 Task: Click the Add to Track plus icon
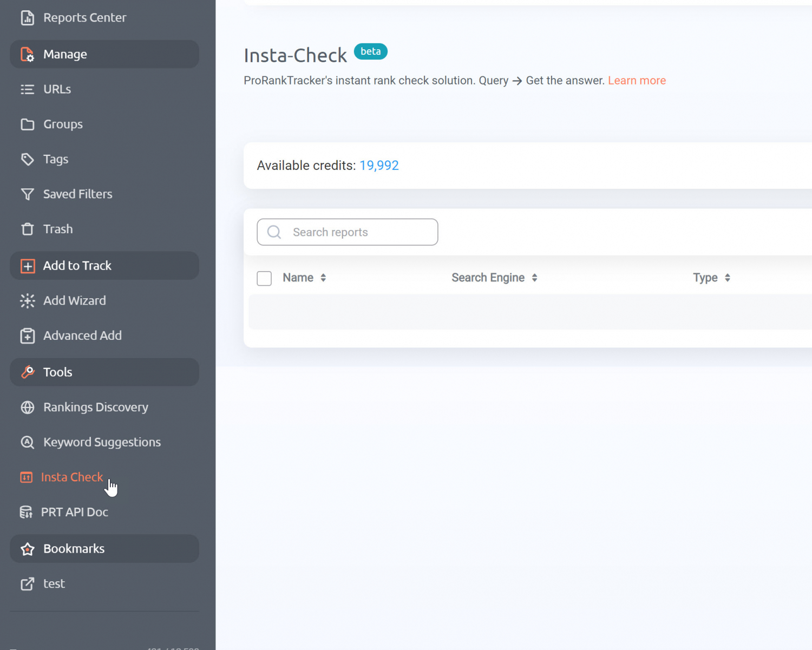point(27,266)
